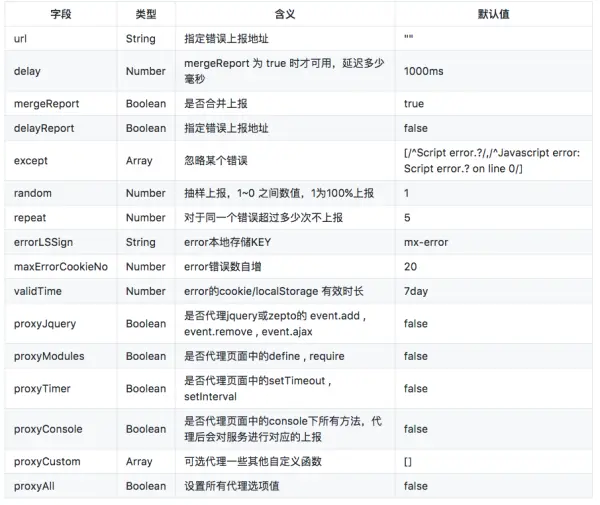Click the description '抽样上报, 1~0 之间数值'
The width and height of the screenshot is (600, 505).
(279, 193)
